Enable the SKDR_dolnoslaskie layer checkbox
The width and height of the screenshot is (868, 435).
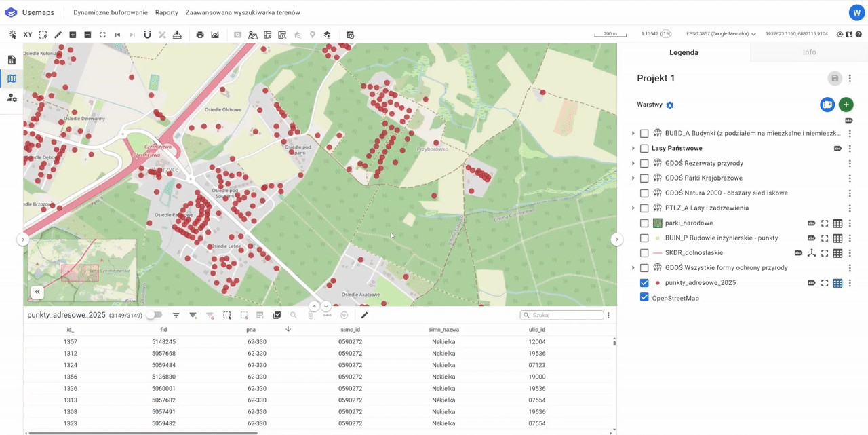pos(644,253)
